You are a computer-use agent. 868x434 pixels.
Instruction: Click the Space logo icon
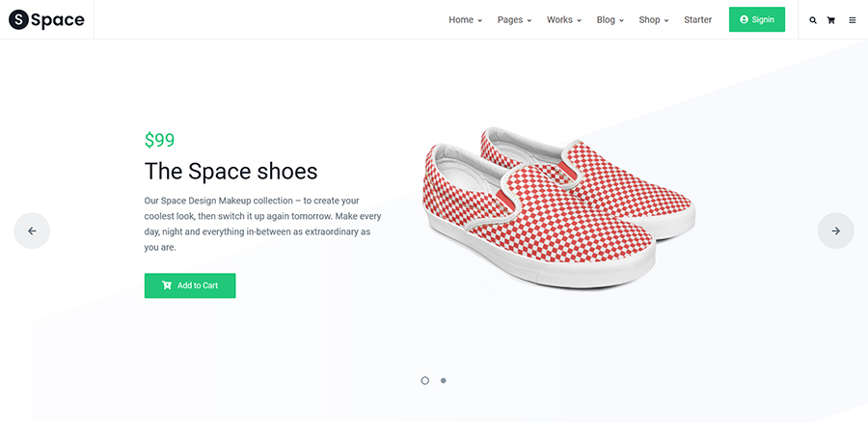[x=18, y=19]
